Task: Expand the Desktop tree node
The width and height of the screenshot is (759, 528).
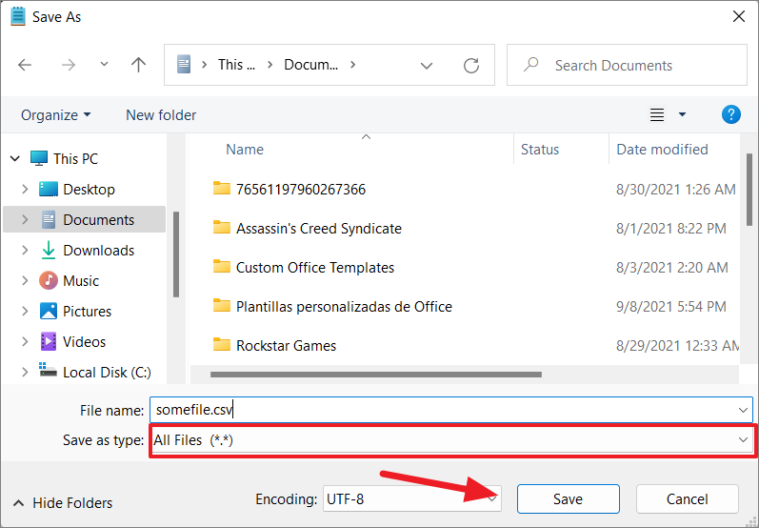Action: (x=23, y=189)
